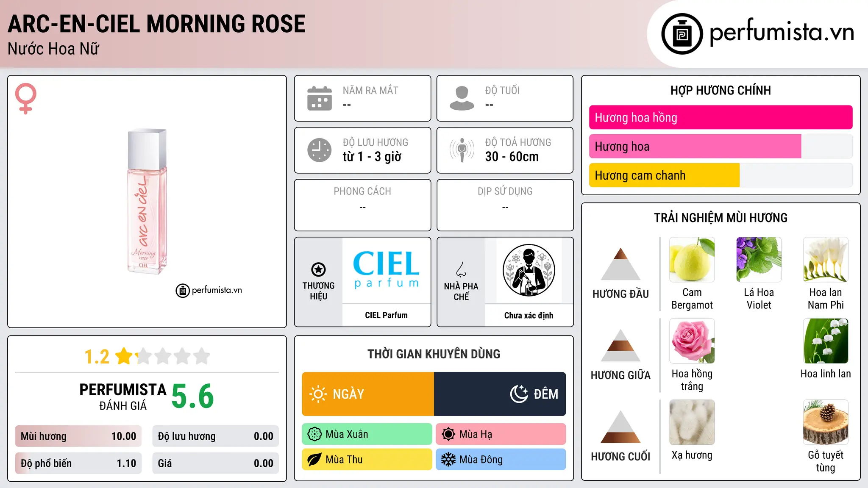
Task: Click the Mùi hương 10.00 score bar
Action: (x=78, y=436)
